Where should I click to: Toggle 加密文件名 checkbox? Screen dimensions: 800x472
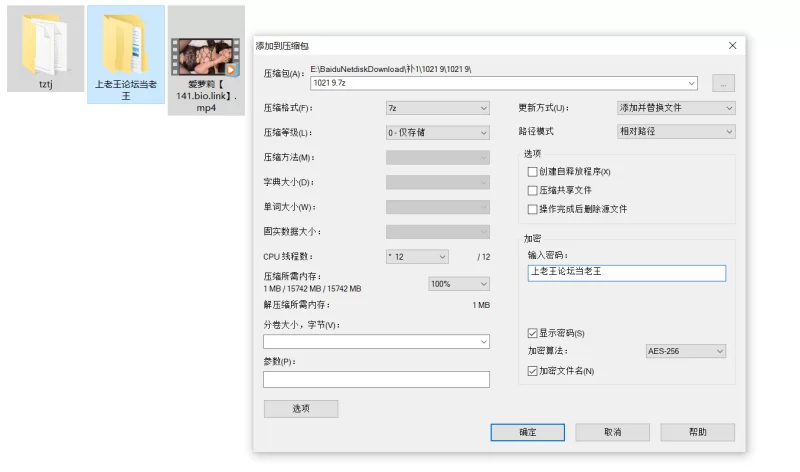532,371
